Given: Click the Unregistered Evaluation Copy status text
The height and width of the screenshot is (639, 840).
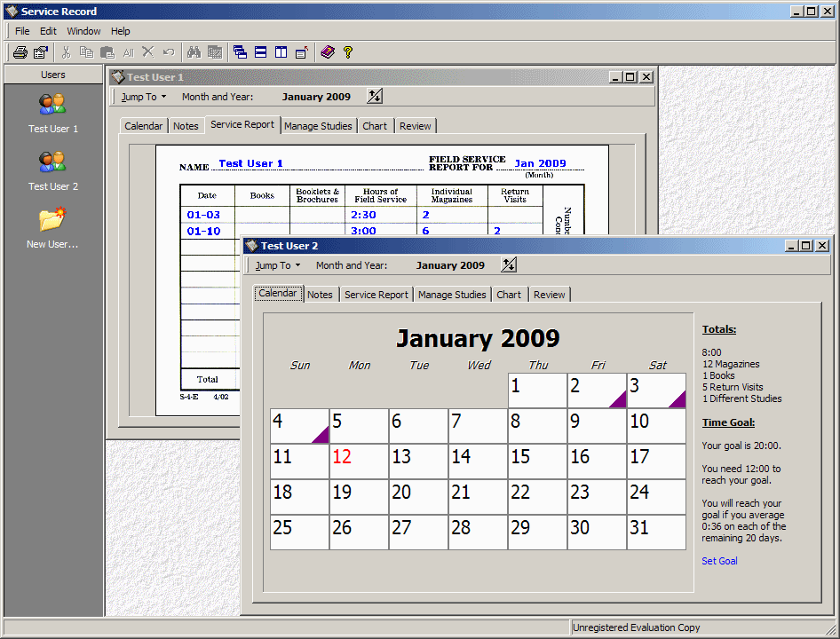Looking at the screenshot, I should coord(636,627).
